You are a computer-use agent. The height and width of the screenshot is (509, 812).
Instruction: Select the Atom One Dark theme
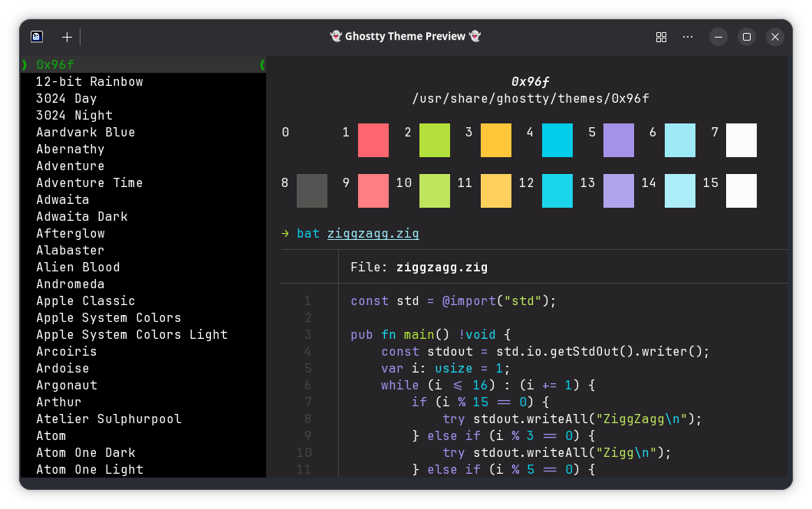(85, 452)
